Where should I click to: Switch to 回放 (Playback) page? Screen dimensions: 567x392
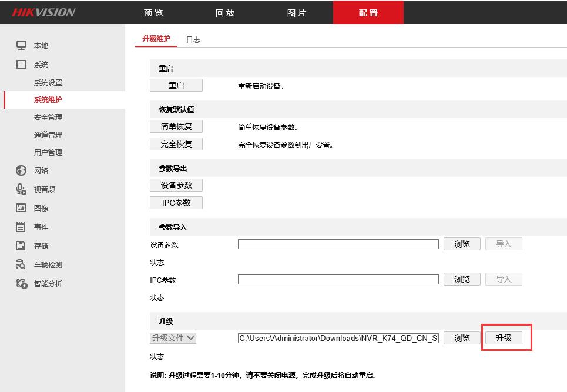225,12
